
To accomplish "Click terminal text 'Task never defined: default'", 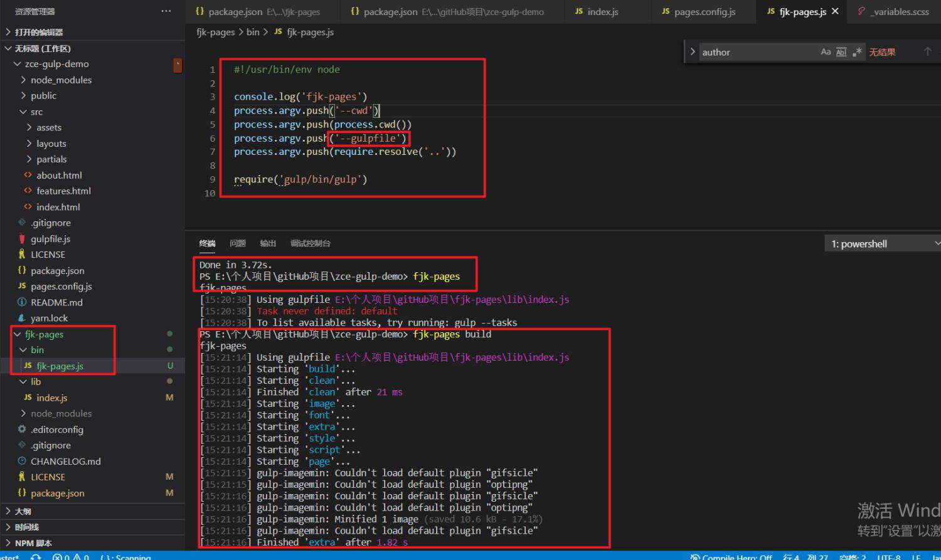I will point(327,311).
